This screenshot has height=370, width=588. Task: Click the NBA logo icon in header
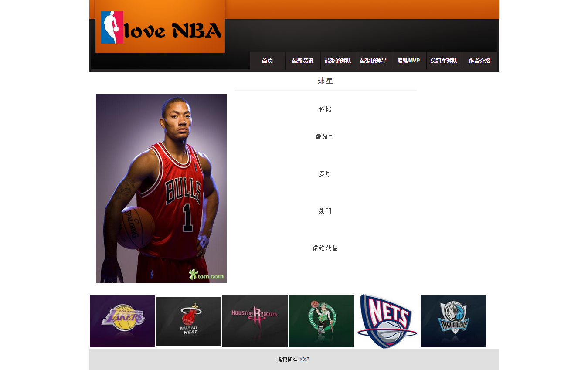pos(112,27)
